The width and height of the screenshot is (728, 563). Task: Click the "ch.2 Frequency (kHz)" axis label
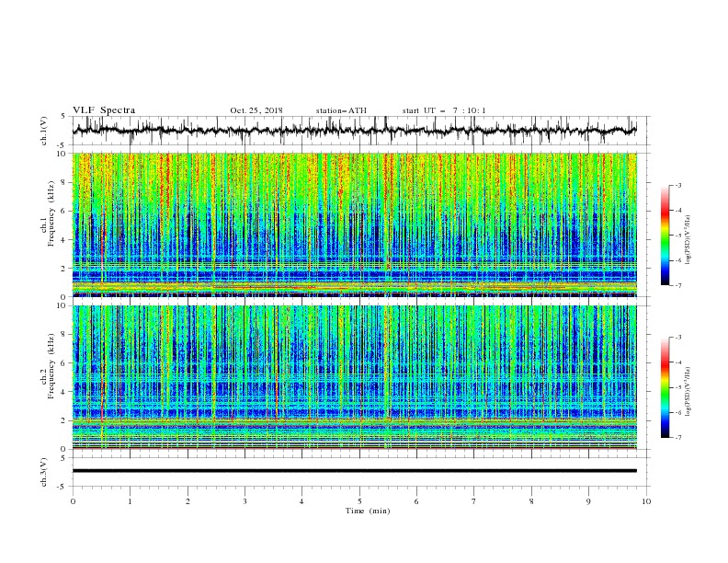tap(48, 365)
